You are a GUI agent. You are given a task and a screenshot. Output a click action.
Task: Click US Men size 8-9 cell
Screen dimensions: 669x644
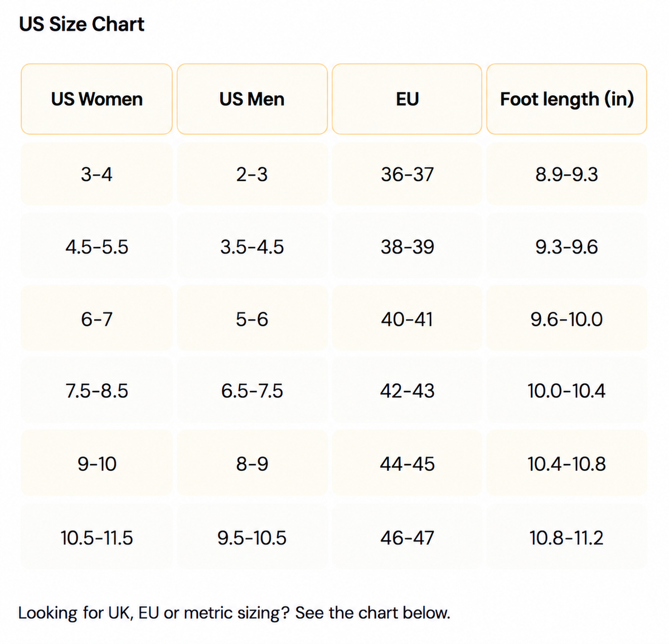252,464
